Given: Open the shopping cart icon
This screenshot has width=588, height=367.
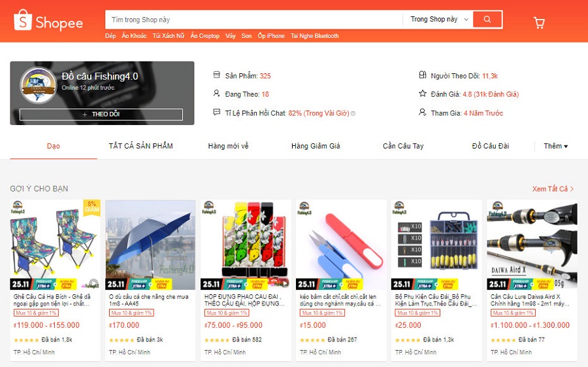Looking at the screenshot, I should (539, 22).
